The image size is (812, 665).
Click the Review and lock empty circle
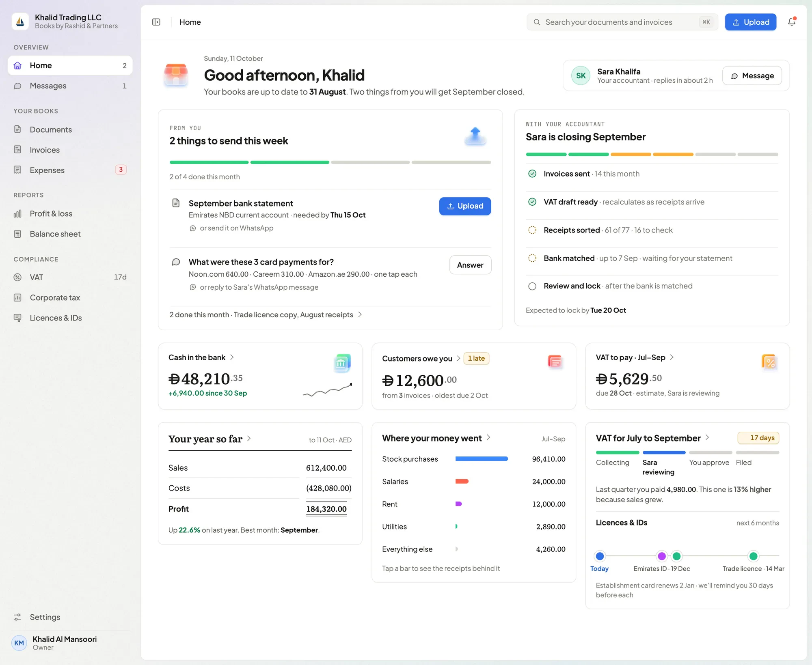[x=532, y=286]
